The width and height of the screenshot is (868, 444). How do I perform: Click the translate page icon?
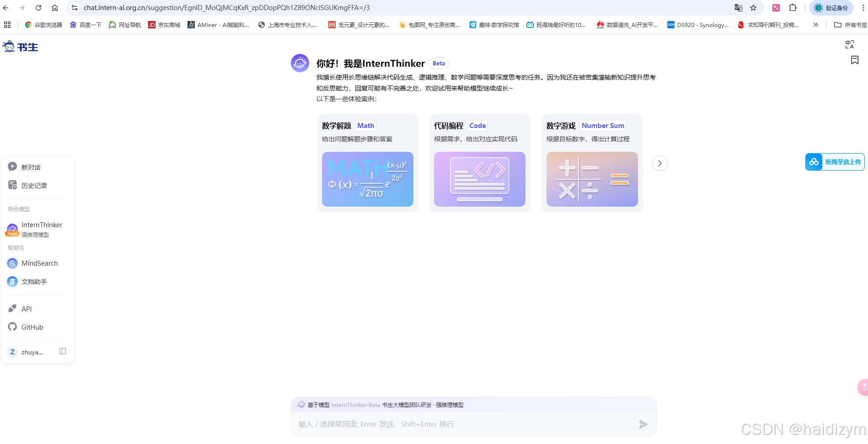coord(738,8)
